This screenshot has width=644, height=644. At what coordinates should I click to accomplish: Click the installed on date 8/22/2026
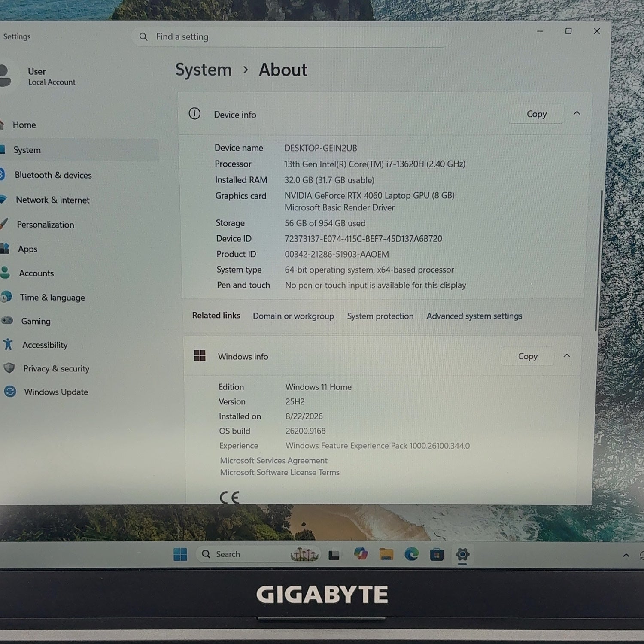[304, 416]
